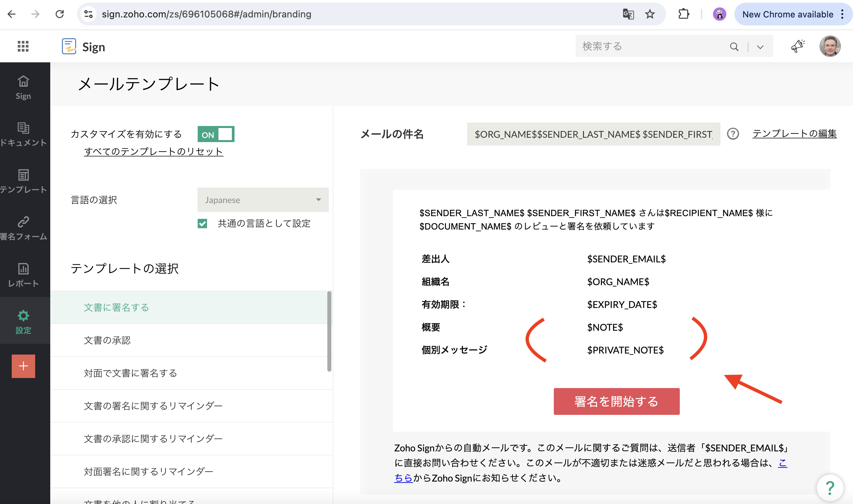Click the help icon beside subject field
Screen dimensions: 853x504
[733, 134]
